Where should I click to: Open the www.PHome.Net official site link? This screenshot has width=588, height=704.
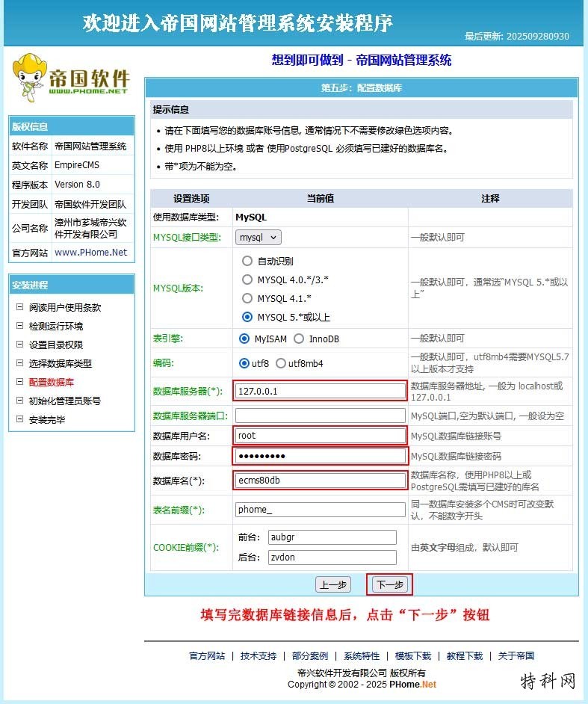click(x=90, y=253)
